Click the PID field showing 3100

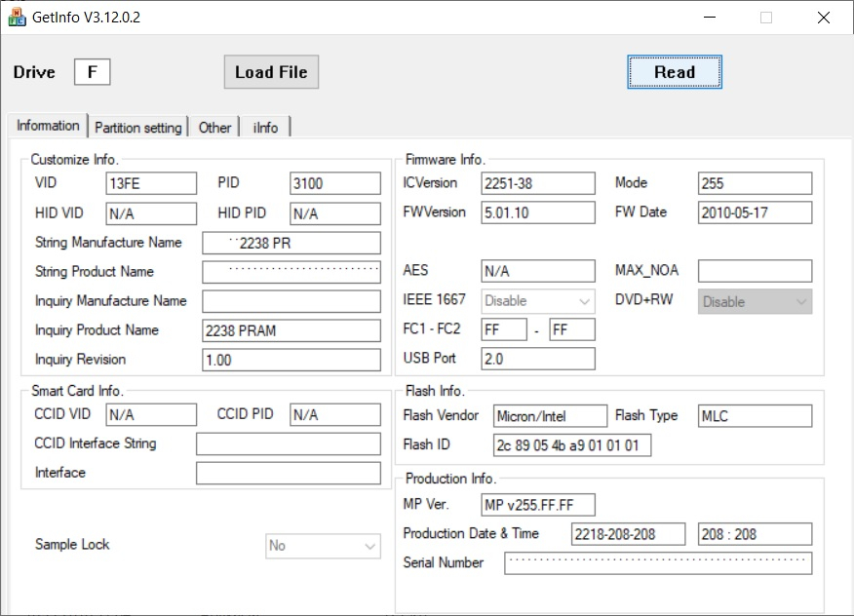coord(335,183)
